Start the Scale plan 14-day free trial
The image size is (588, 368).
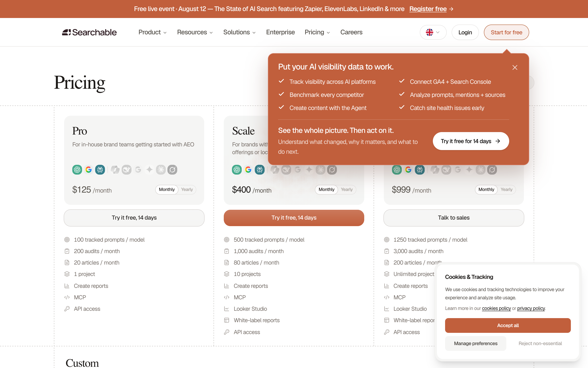click(x=294, y=218)
